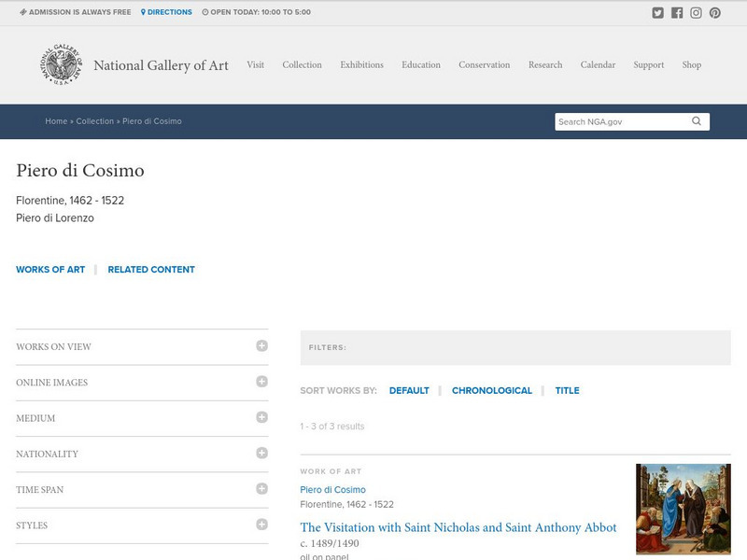The height and width of the screenshot is (560, 747).
Task: Expand the Online Images filter
Action: click(x=261, y=382)
